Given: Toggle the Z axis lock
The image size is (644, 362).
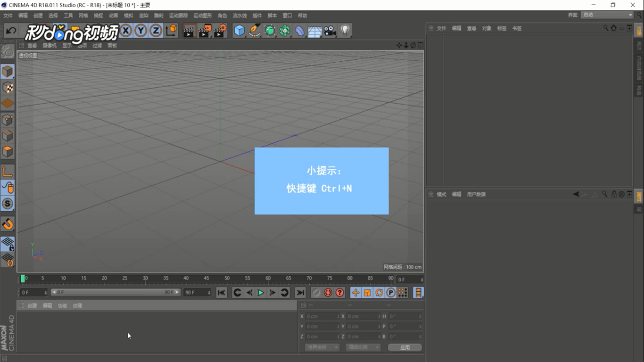Looking at the screenshot, I should (156, 31).
